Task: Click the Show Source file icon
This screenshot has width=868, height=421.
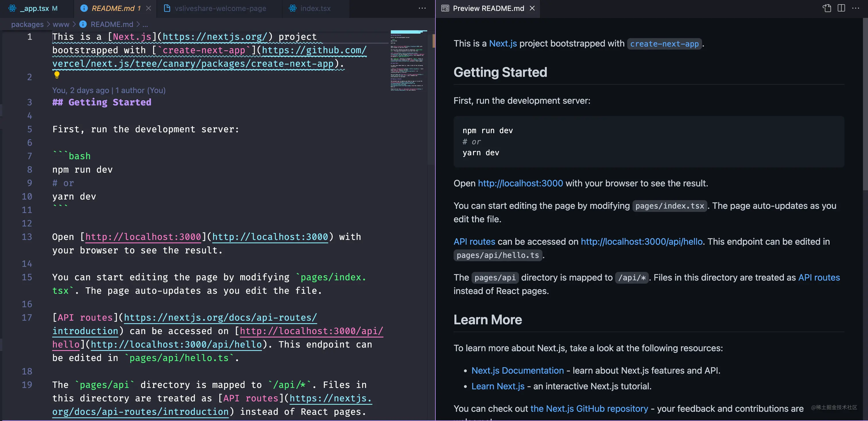Action: [827, 8]
